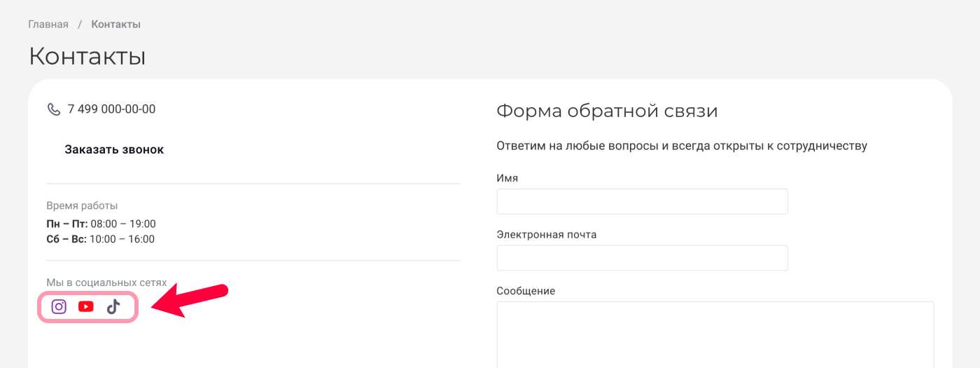Image resolution: width=980 pixels, height=368 pixels.
Task: Open the TikTok social link
Action: (113, 306)
